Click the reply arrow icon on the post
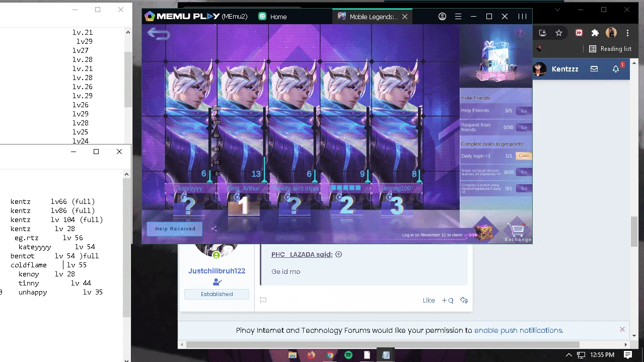The width and height of the screenshot is (644, 362). (x=464, y=300)
